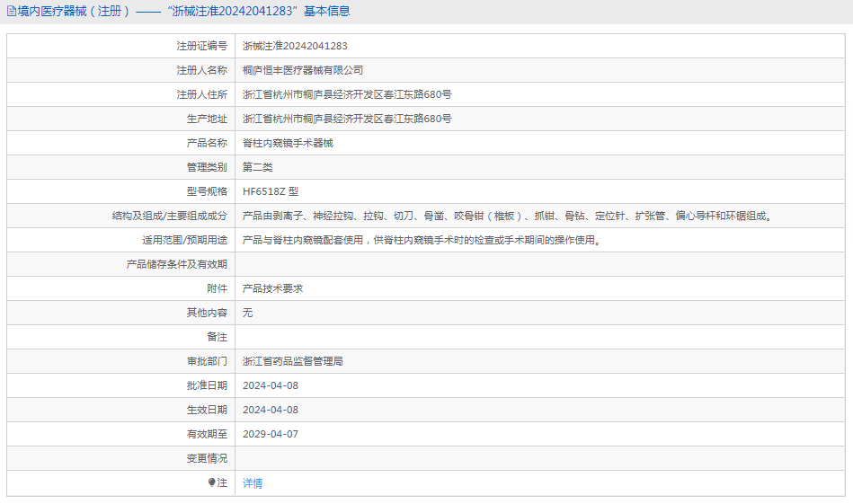Click 第二类 management category value
The image size is (853, 504).
click(257, 167)
